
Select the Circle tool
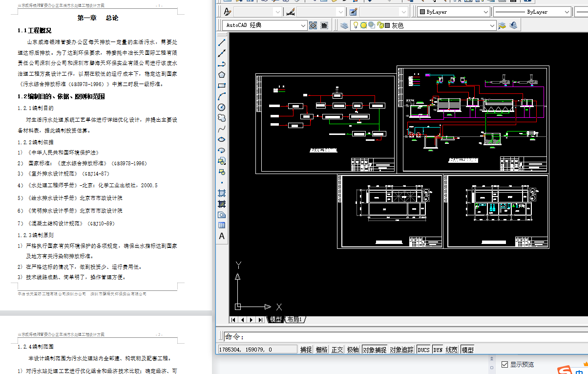[222, 107]
